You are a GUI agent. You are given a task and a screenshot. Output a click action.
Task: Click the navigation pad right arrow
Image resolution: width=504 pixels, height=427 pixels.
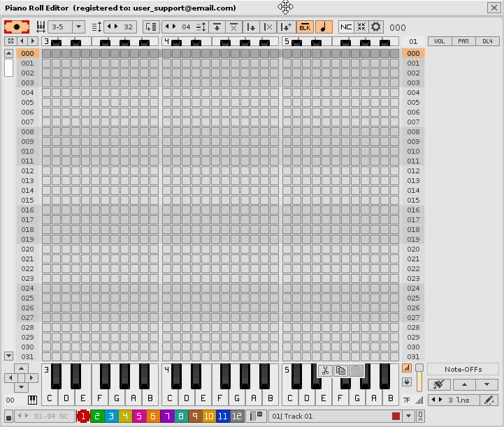pyautogui.click(x=31, y=378)
